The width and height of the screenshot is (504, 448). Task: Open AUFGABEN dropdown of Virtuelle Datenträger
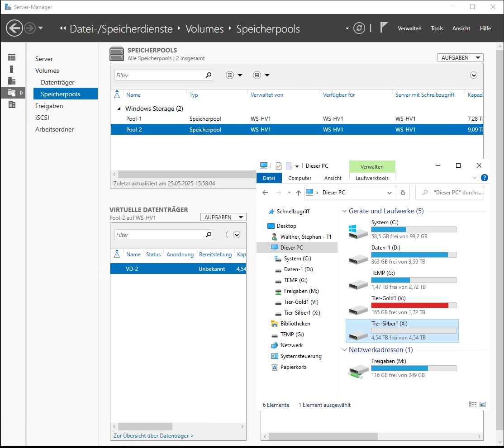223,217
